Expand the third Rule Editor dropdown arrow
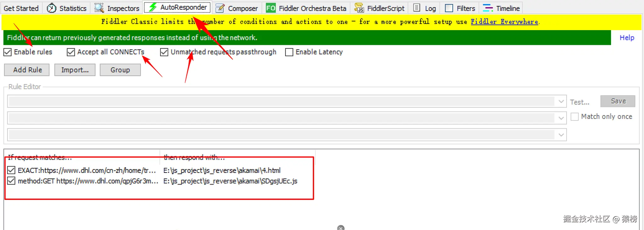644x230 pixels. click(x=561, y=135)
